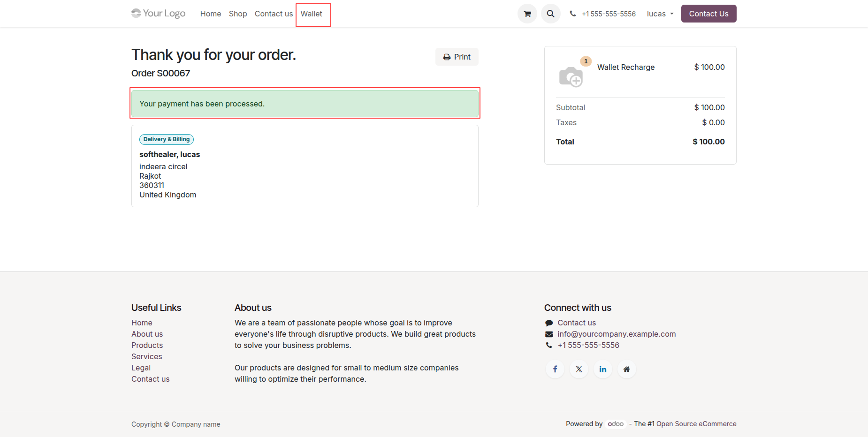
Task: Open the LinkedIn social icon
Action: [x=603, y=369]
